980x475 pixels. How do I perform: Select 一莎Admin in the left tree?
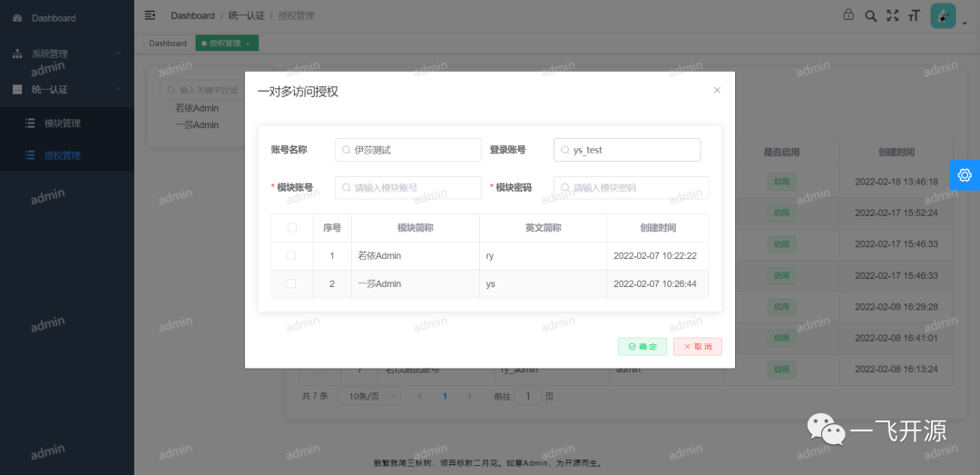(197, 125)
